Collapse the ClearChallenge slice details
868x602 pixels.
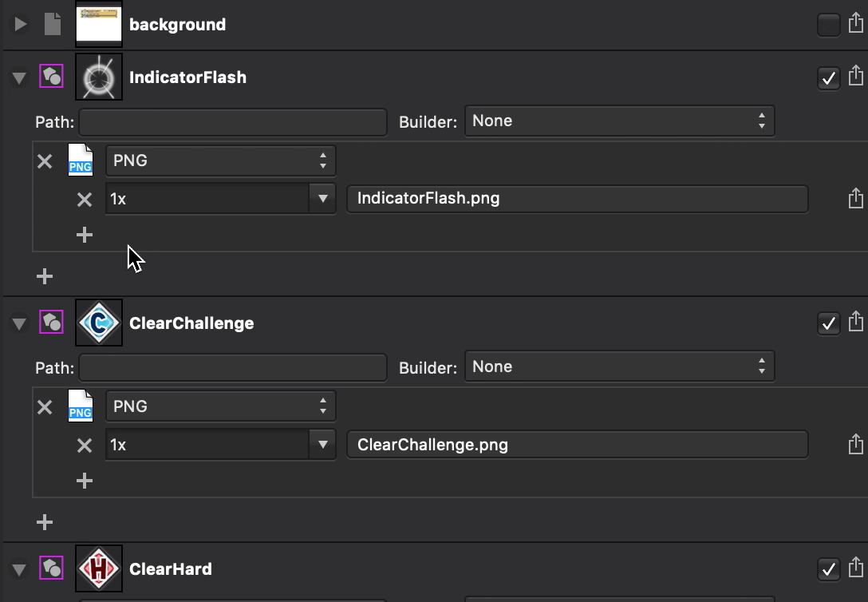tap(19, 323)
